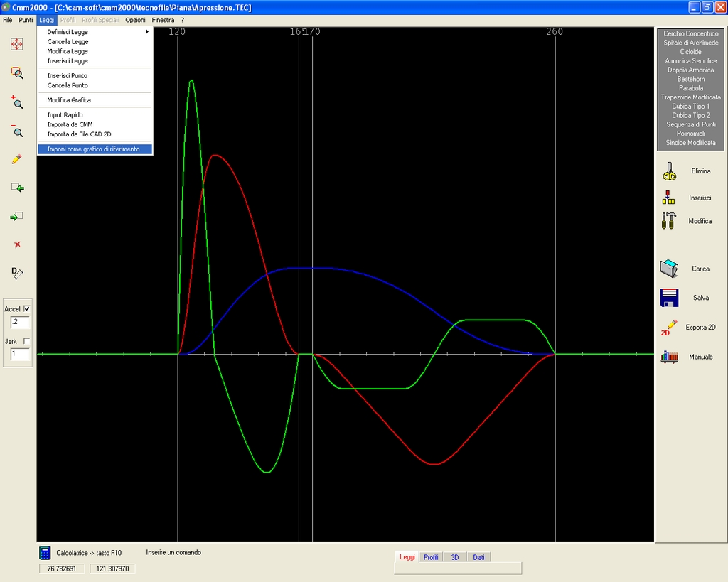Click the Modifica tools icon

tap(668, 221)
